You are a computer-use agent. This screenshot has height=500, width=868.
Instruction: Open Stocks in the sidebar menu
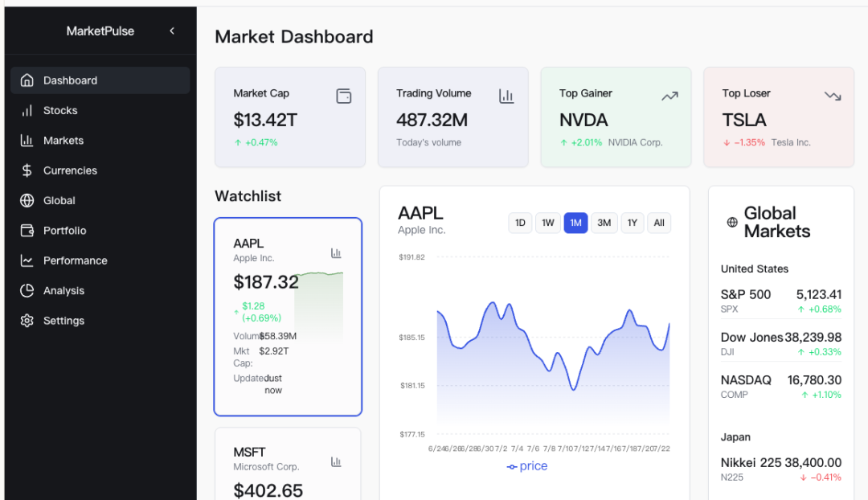click(x=100, y=110)
